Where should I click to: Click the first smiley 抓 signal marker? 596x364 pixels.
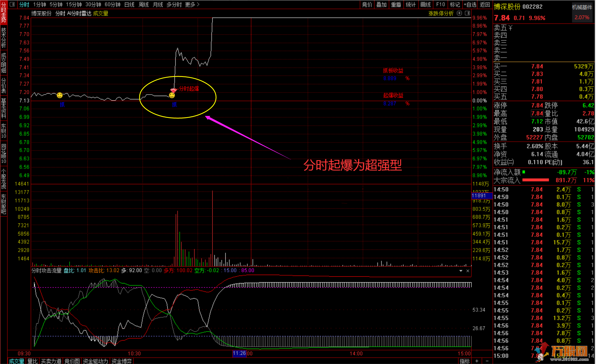tap(60, 95)
